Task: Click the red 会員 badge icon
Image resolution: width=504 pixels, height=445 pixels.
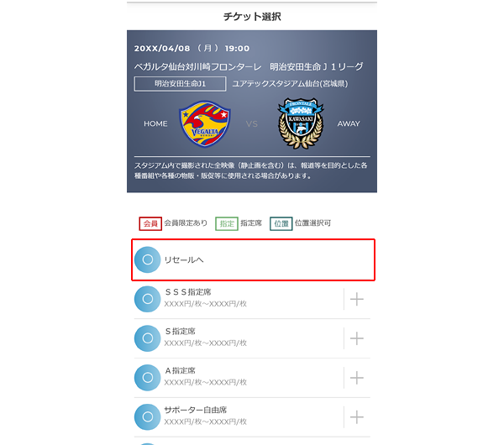Action: coord(150,223)
